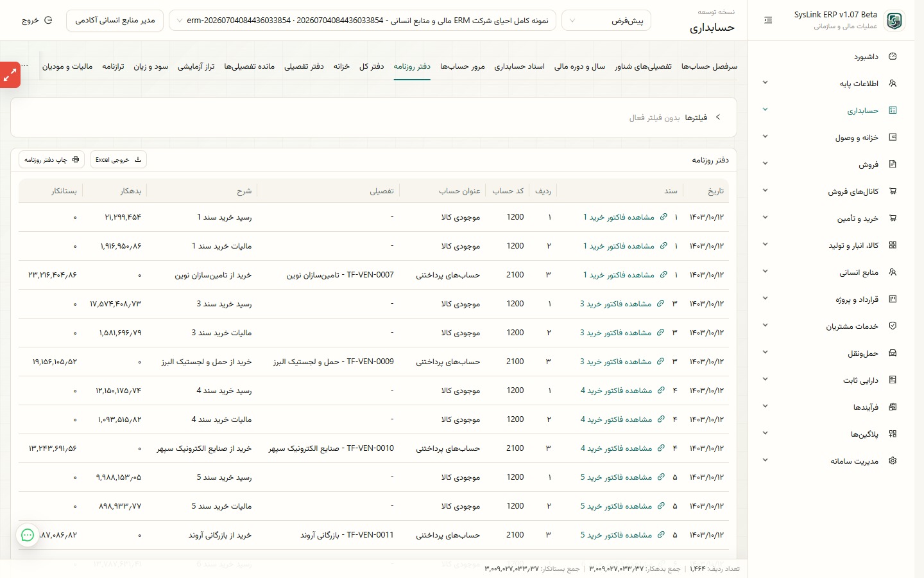Open the اسناد حسابداری tab
The image size is (924, 578).
[x=519, y=66]
